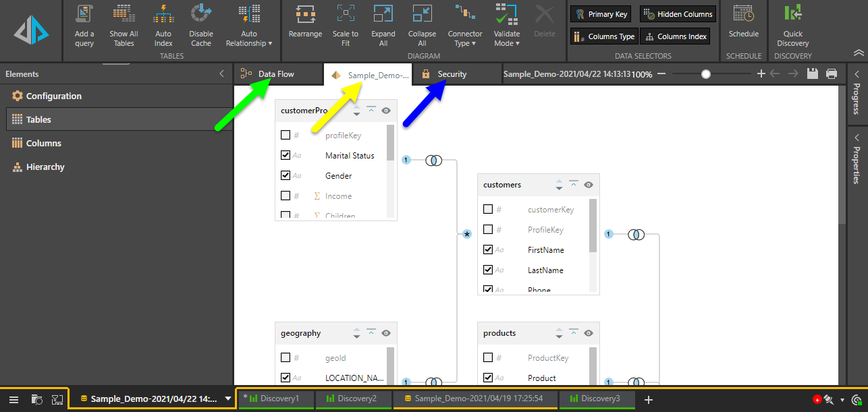This screenshot has height=412, width=868.
Task: Select Show All Tables
Action: pos(124,26)
